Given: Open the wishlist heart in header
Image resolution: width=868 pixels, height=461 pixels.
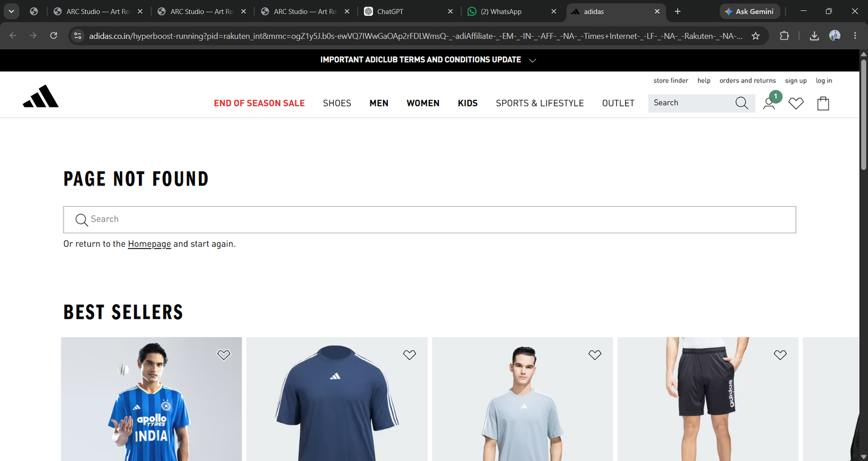Looking at the screenshot, I should point(796,103).
